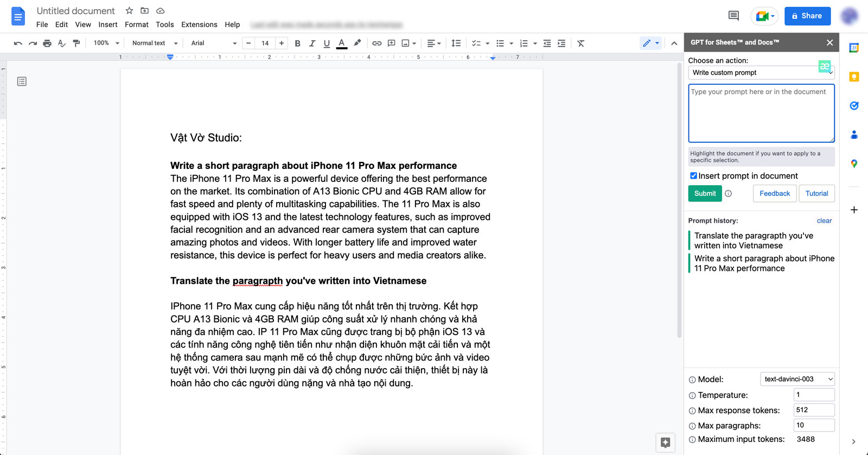Select the Paint format tool
Screen dimensions: 868x455
click(x=76, y=43)
